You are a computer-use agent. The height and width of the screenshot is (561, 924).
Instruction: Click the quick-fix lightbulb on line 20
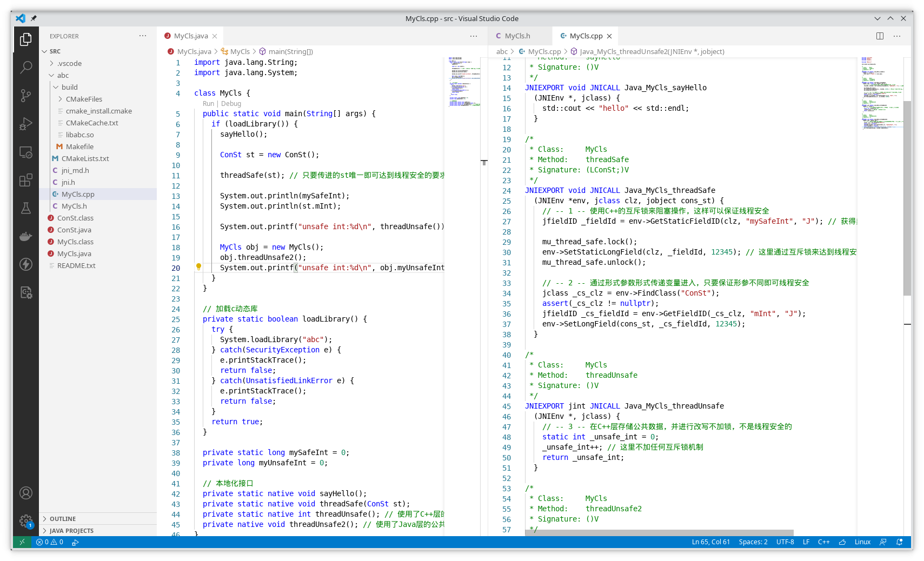coord(198,266)
